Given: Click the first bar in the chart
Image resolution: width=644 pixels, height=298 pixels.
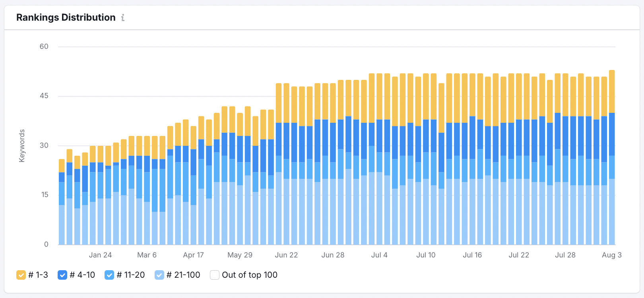Looking at the screenshot, I should [x=62, y=207].
